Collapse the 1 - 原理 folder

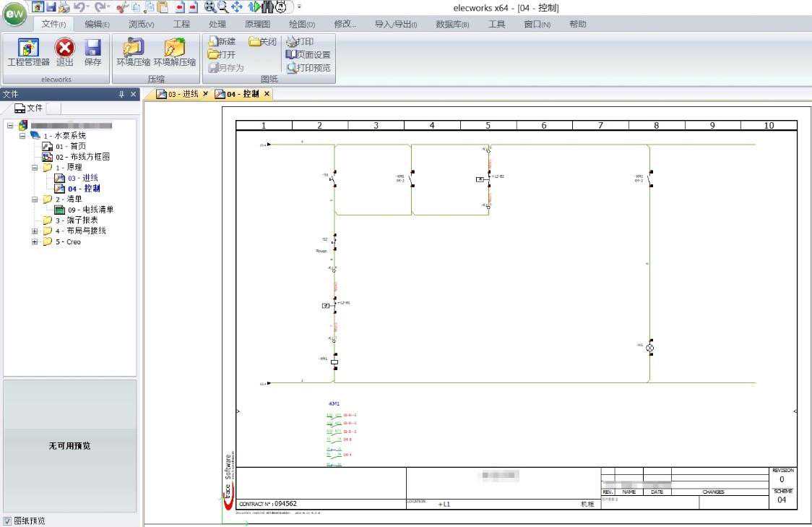point(35,168)
